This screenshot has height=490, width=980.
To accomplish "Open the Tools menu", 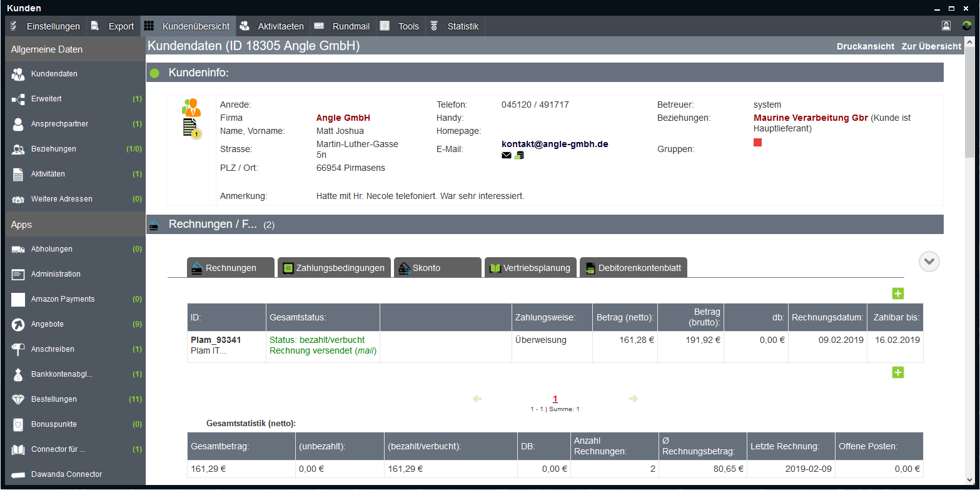I will (400, 26).
